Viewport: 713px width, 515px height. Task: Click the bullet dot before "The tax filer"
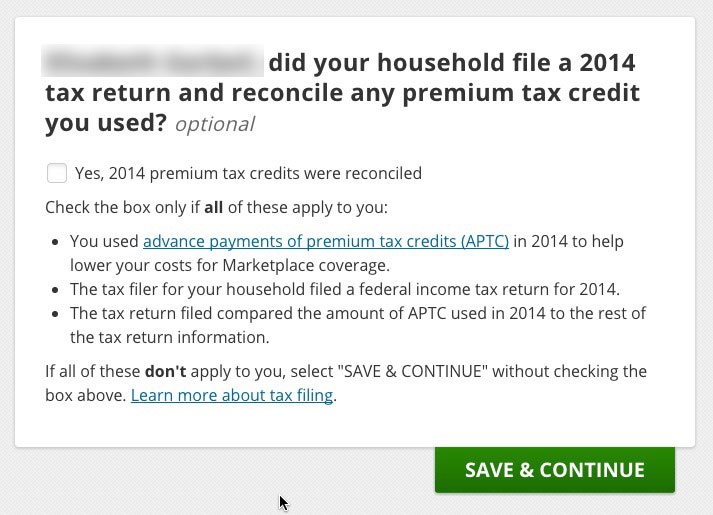pyautogui.click(x=55, y=290)
